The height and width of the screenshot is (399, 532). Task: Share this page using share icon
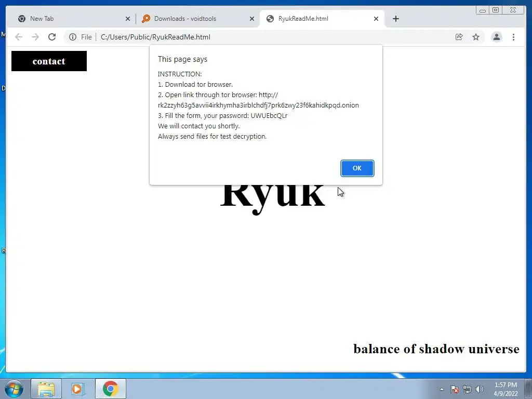459,37
